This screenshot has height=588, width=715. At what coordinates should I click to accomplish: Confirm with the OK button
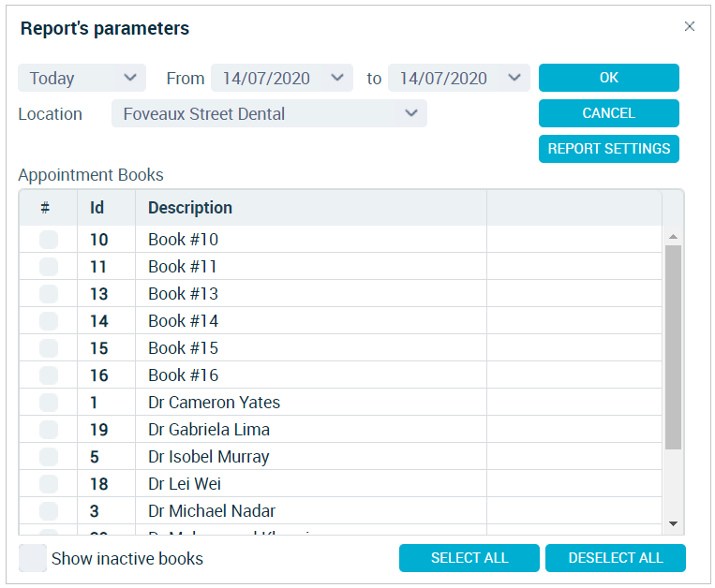(x=609, y=78)
